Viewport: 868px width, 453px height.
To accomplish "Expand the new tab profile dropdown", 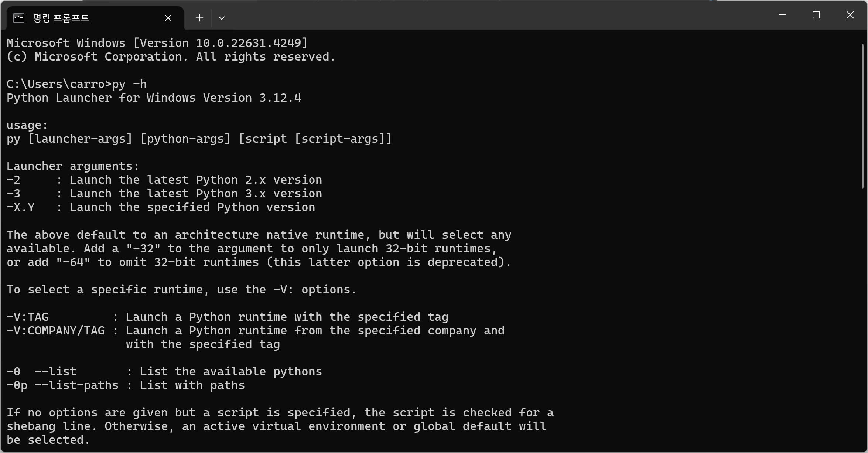I will pyautogui.click(x=222, y=18).
